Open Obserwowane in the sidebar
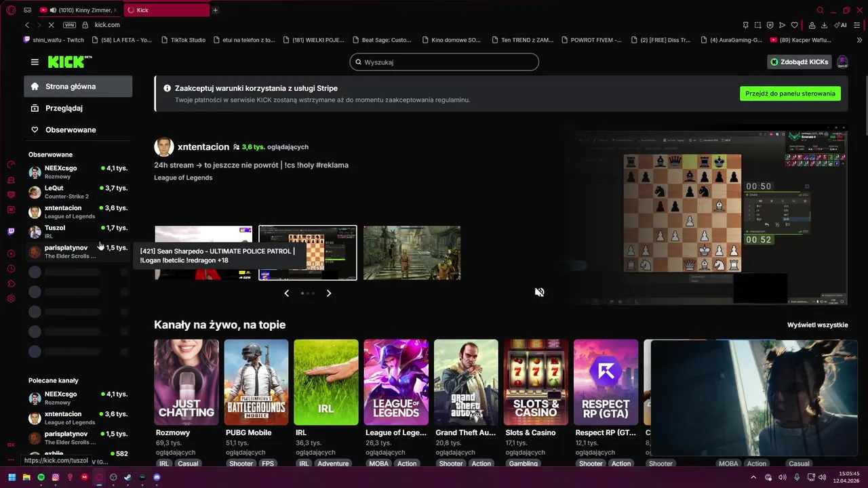This screenshot has width=868, height=488. click(x=78, y=129)
